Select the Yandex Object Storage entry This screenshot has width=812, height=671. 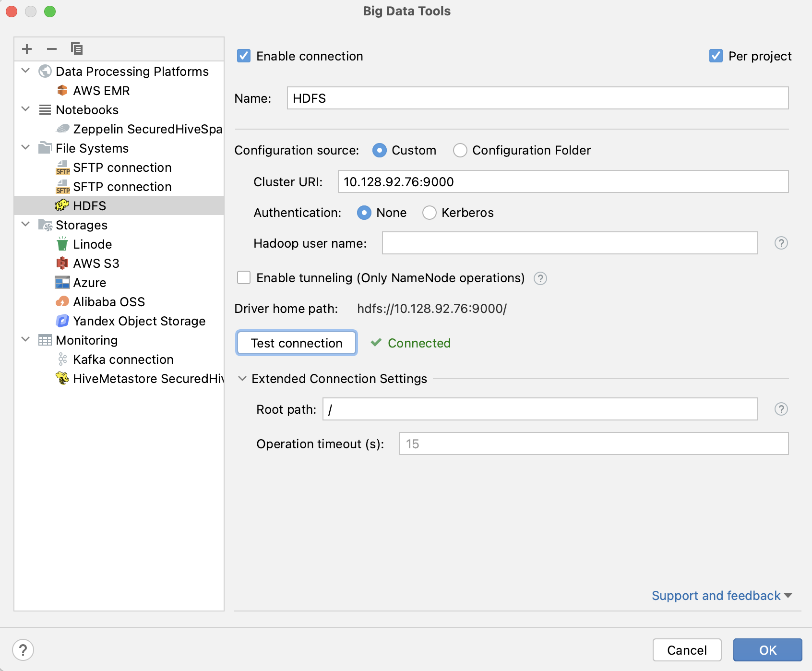139,321
